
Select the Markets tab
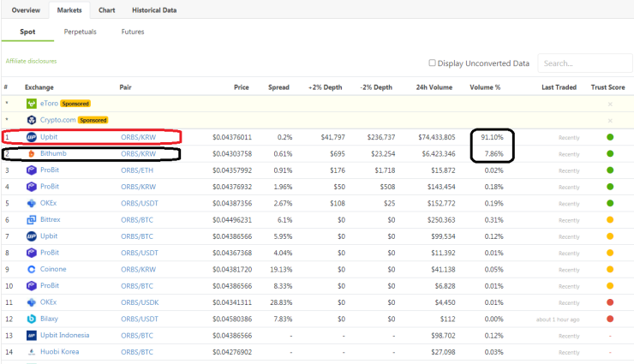[x=69, y=10]
